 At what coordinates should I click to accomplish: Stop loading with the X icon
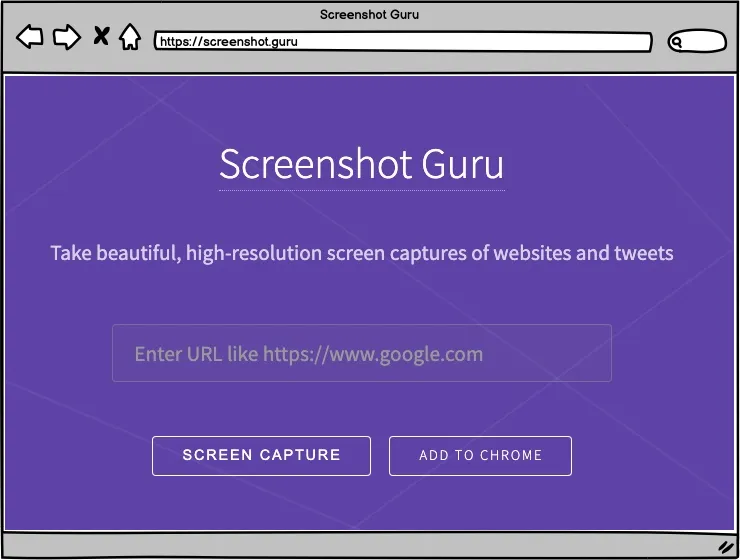(x=101, y=36)
